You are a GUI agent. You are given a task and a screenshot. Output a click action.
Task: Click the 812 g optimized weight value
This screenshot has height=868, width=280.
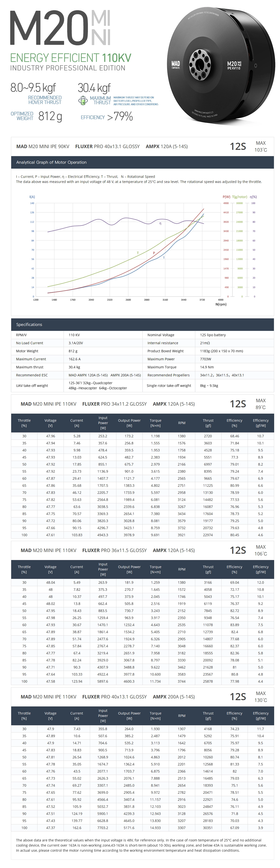50,116
